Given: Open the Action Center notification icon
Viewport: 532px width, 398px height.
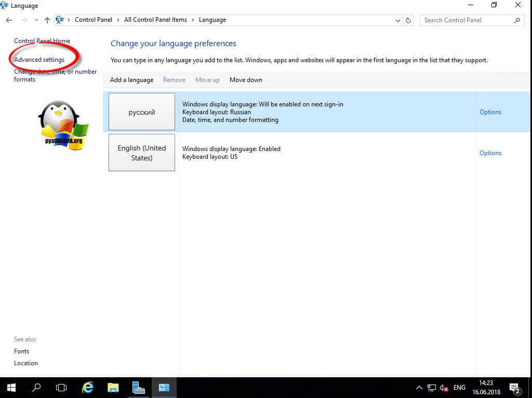Looking at the screenshot, I should 514,388.
